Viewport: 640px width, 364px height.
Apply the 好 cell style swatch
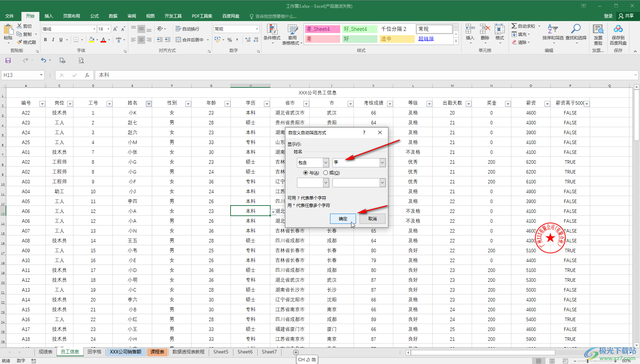(360, 39)
